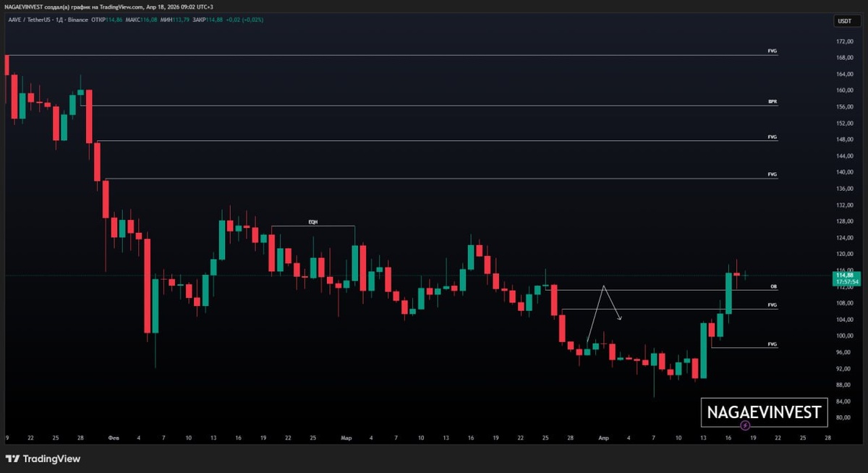
Task: Select the FVG label near the 148,00 level
Action: 773,137
